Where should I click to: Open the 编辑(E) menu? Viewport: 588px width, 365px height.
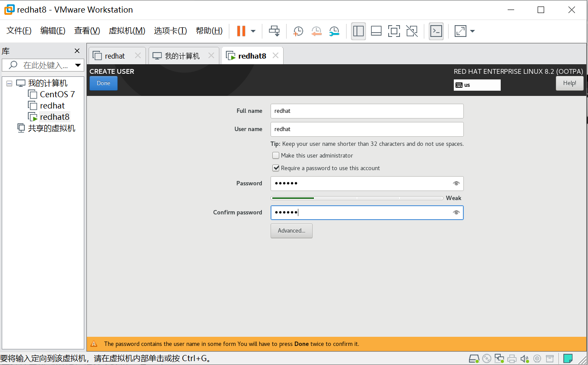(x=53, y=31)
